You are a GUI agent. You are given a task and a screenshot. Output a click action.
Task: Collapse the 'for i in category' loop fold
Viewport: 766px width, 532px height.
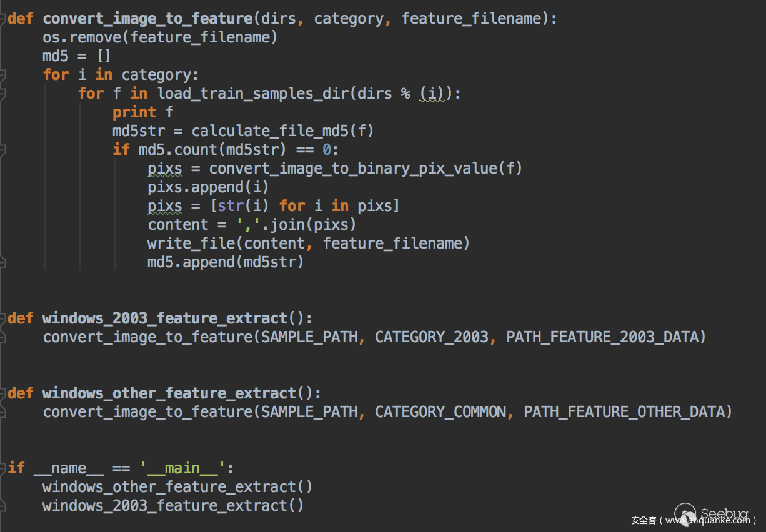pos(3,75)
